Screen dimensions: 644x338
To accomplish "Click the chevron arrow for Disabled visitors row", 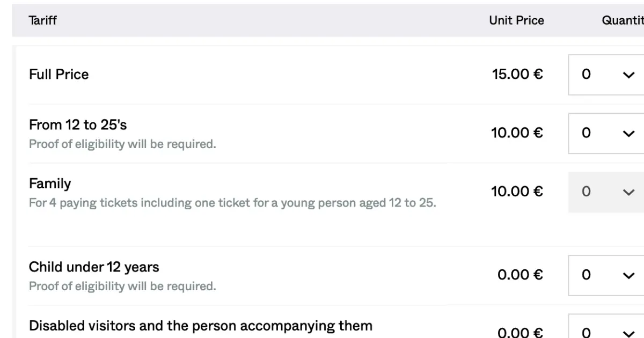I will pyautogui.click(x=628, y=333).
